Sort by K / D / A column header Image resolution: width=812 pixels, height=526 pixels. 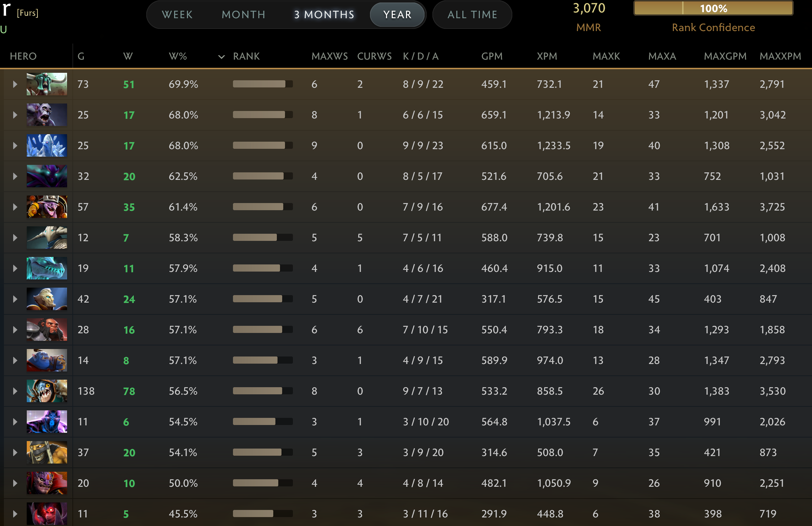(x=421, y=56)
